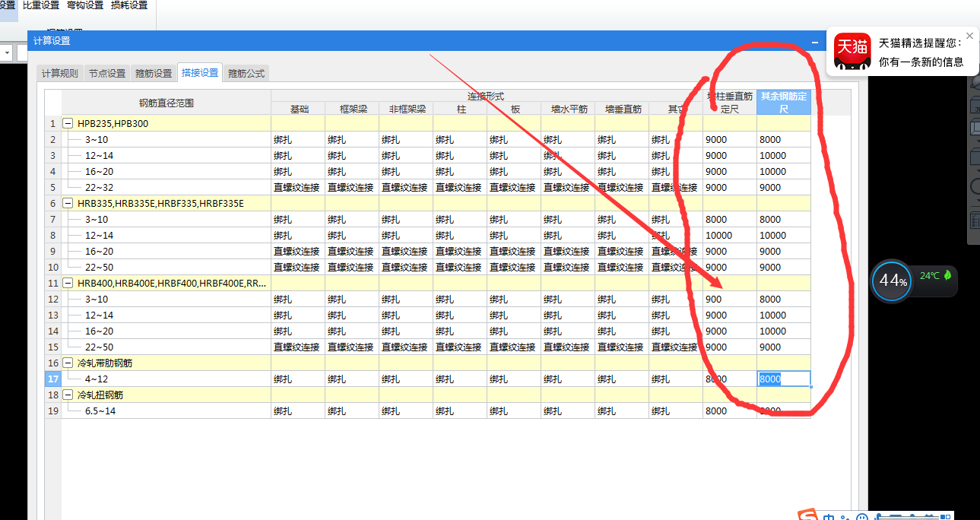Click the 其余钢筋定尺 highlighted column header
The image size is (980, 520).
coord(784,103)
